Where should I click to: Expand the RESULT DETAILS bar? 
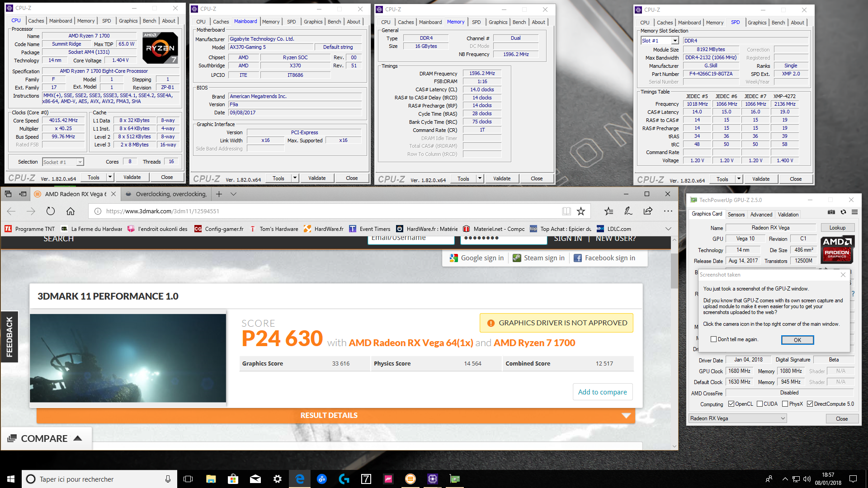tap(336, 415)
